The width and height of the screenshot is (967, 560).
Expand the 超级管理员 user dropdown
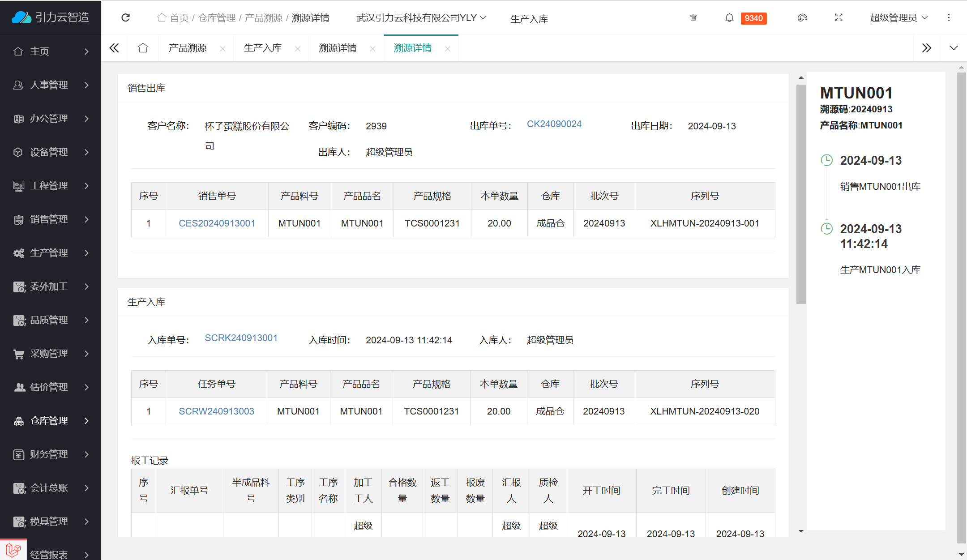click(899, 17)
